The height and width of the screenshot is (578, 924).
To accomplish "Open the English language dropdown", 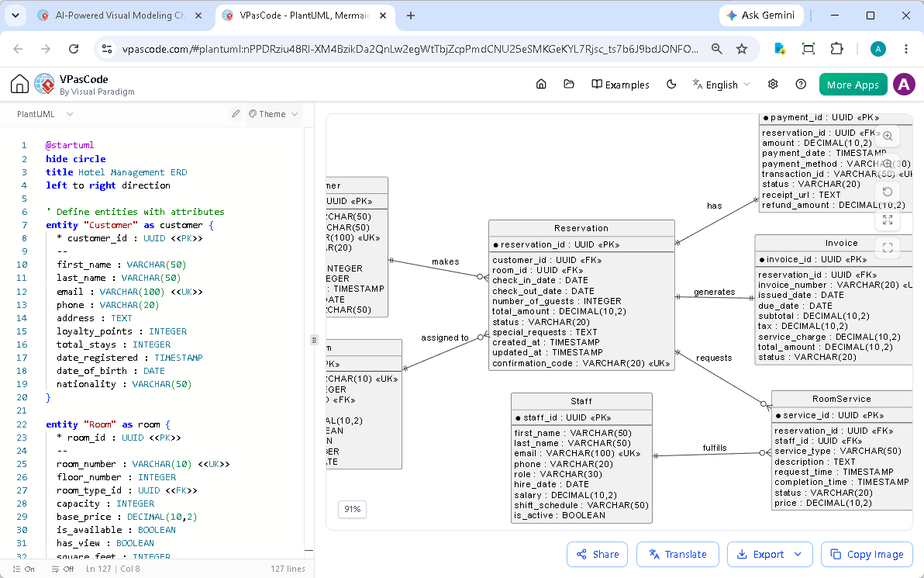I will [x=721, y=85].
